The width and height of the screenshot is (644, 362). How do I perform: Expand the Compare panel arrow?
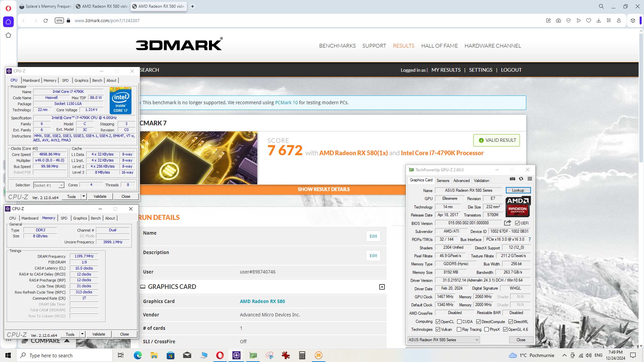(67, 341)
